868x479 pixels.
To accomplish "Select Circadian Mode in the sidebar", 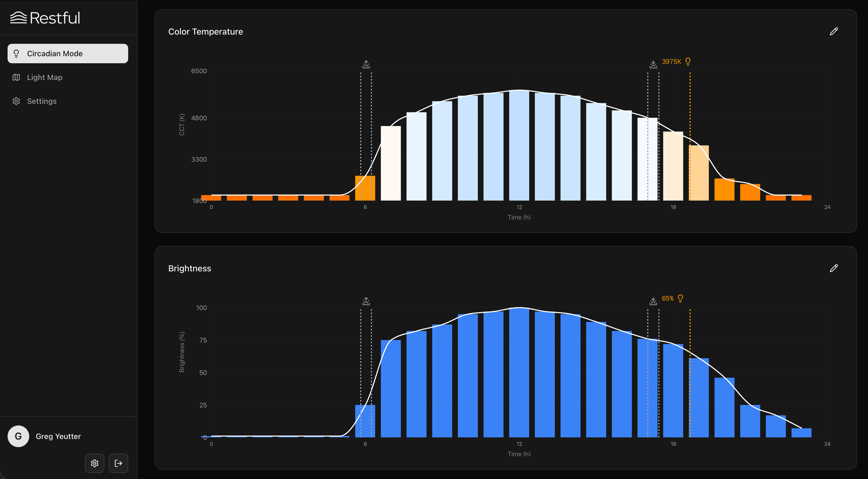I will coord(68,54).
